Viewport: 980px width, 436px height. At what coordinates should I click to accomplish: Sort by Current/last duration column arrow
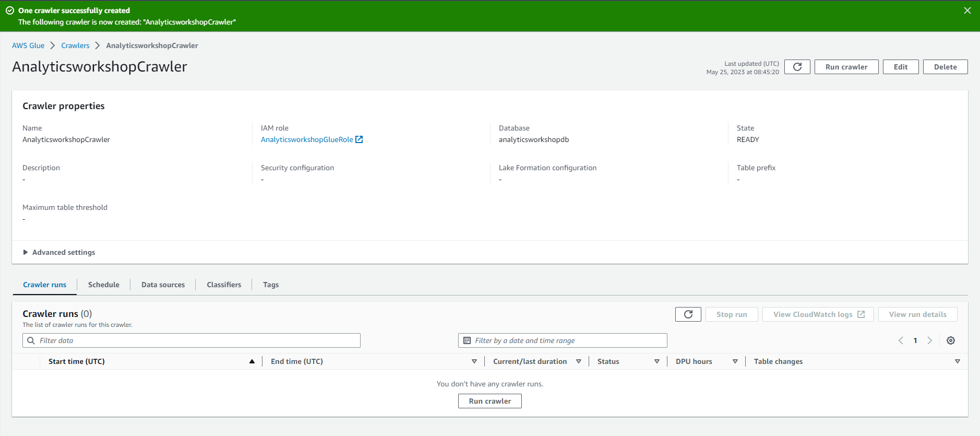tap(579, 361)
